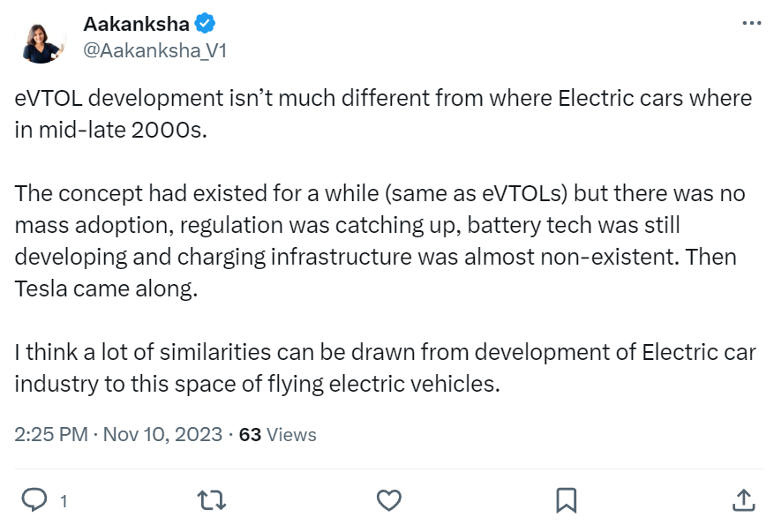Click the share upload arrow icon
Viewport: 774px width, 532px height.
click(x=743, y=500)
